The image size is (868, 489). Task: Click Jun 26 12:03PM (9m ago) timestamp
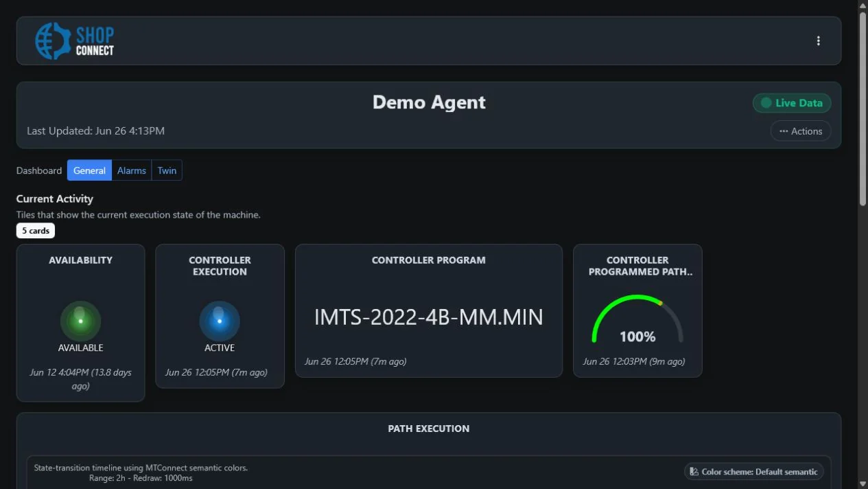(x=634, y=361)
